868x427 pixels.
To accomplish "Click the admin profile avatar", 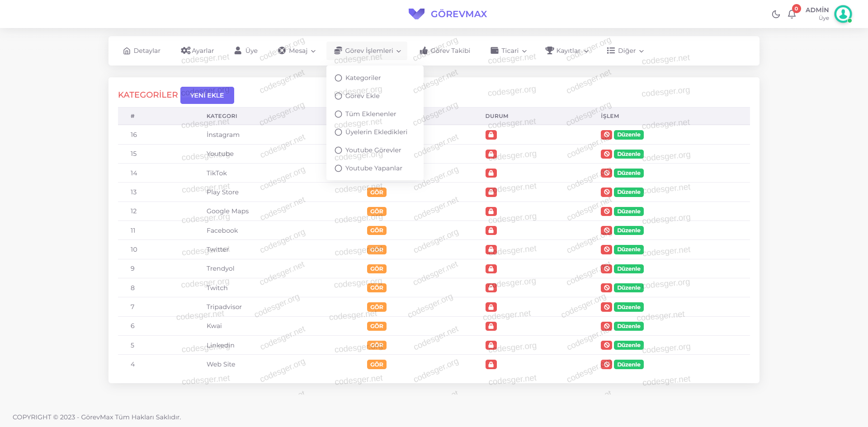I will [x=843, y=14].
